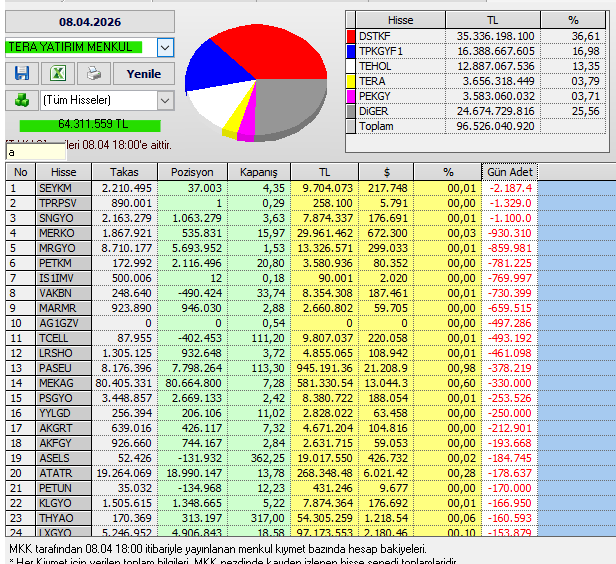Export the table to Excel
616x564 pixels.
point(58,73)
